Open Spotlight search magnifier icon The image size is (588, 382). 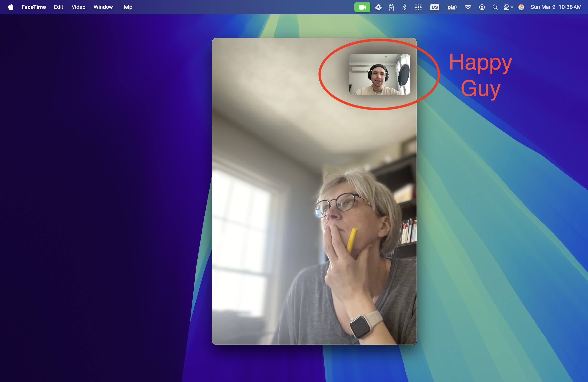[x=495, y=7]
